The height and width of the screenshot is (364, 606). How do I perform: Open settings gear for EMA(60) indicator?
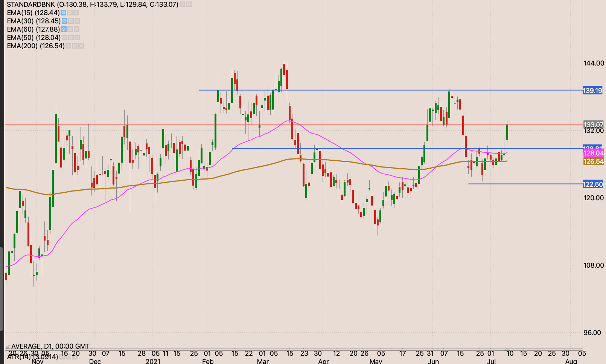point(70,29)
